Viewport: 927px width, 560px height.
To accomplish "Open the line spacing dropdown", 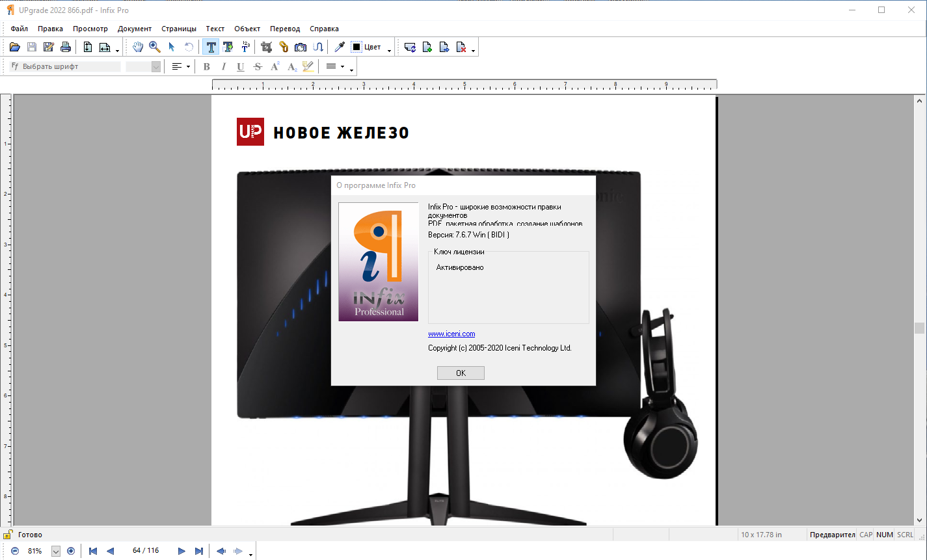I will 342,66.
